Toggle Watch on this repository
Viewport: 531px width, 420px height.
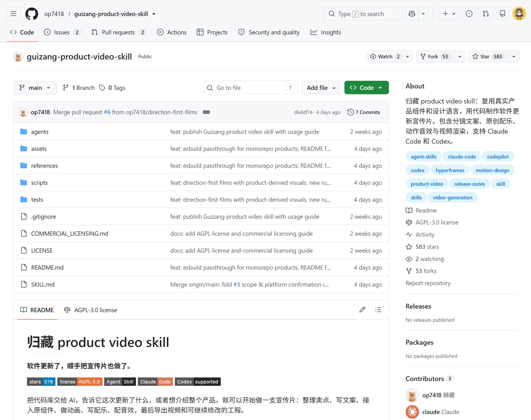389,56
